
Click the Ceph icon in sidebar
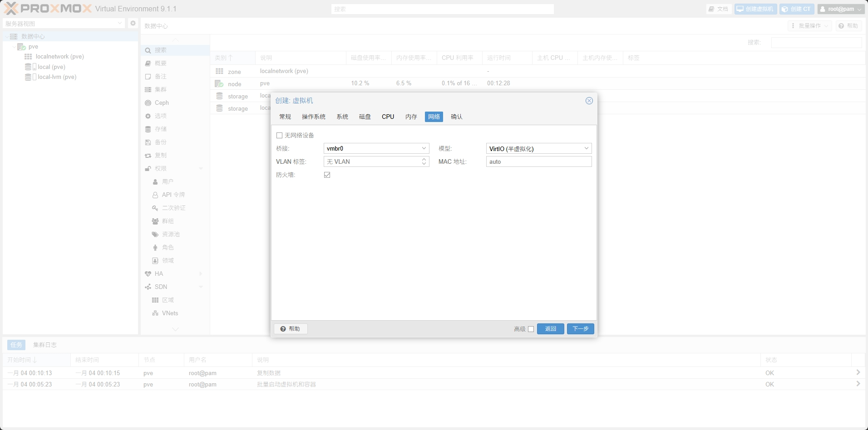[x=148, y=103]
